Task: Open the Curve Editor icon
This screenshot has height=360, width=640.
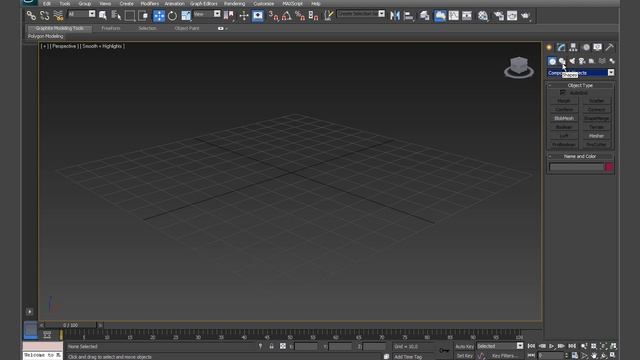Action: click(453, 16)
